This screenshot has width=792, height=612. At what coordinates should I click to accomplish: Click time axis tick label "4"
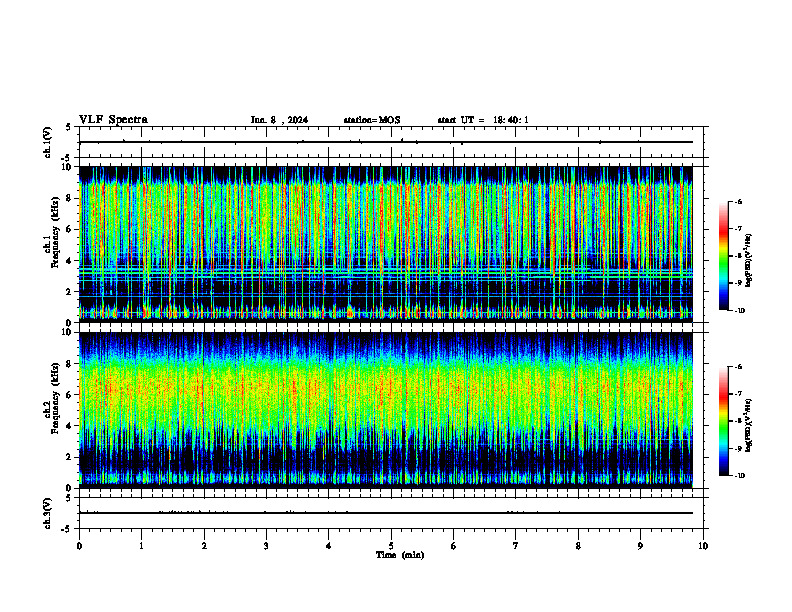(x=329, y=546)
